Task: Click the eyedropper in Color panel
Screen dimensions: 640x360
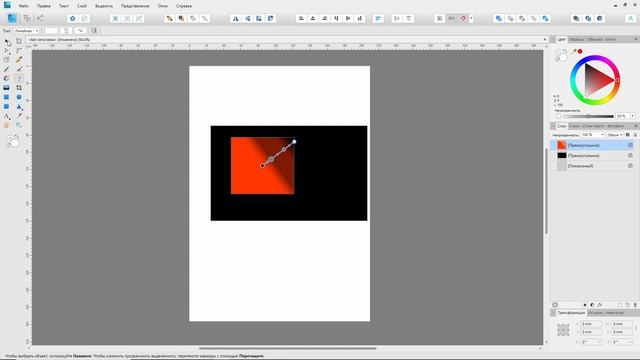Action: [x=574, y=51]
